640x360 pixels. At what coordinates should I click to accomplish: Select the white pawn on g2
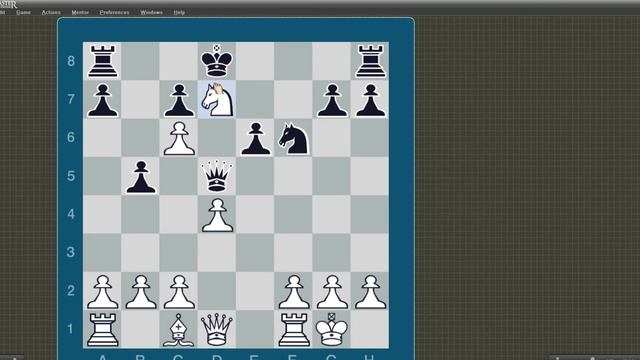pos(332,291)
